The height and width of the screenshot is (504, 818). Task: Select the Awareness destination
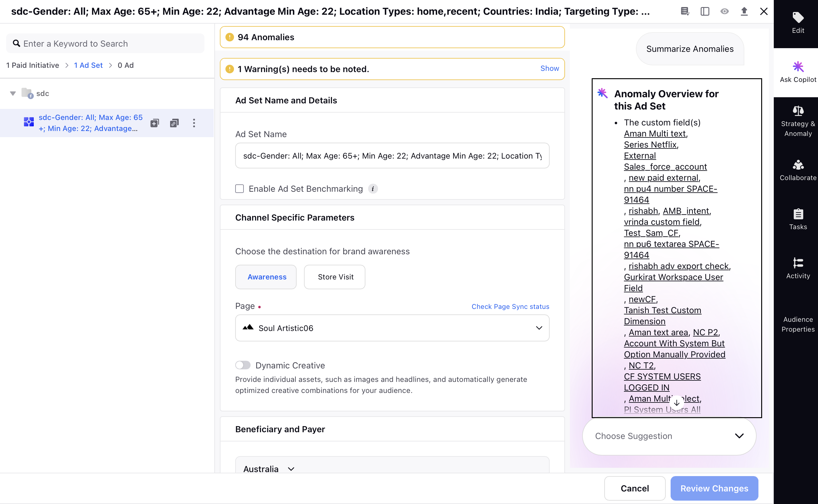[266, 277]
